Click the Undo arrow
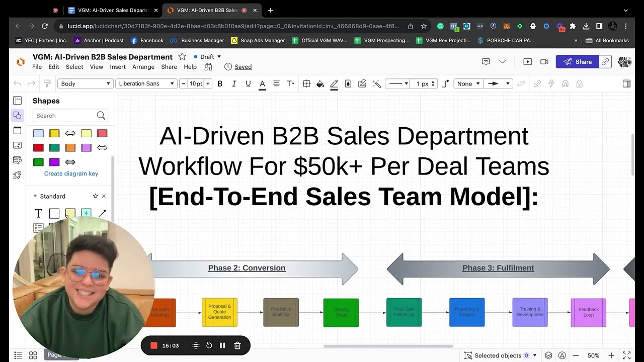 [x=18, y=83]
